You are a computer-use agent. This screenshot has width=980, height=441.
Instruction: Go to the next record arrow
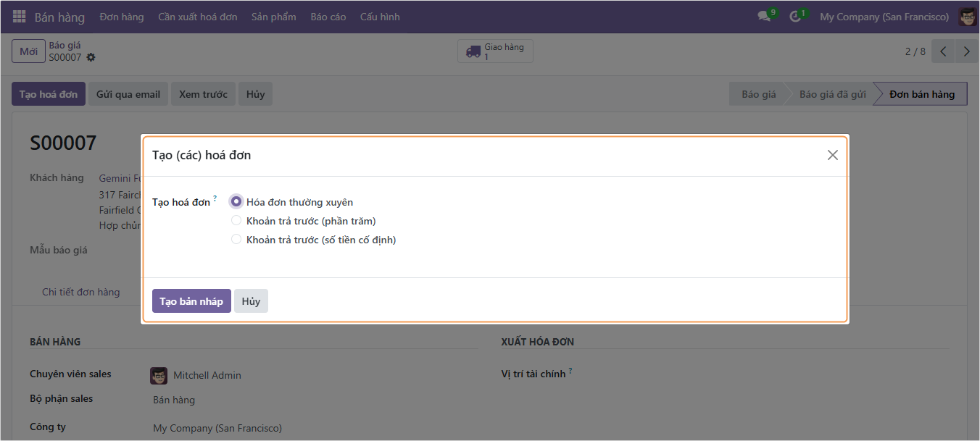click(x=966, y=51)
